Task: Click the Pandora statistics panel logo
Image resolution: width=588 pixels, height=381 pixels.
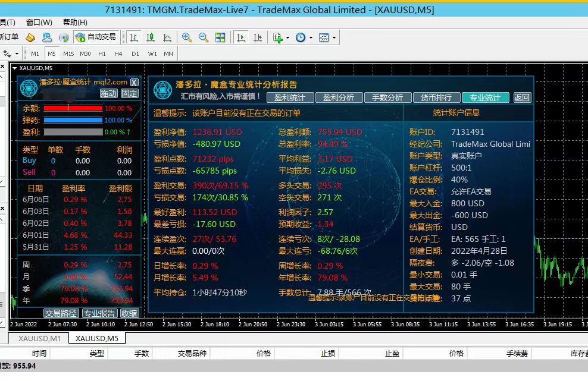Action: click(x=29, y=89)
